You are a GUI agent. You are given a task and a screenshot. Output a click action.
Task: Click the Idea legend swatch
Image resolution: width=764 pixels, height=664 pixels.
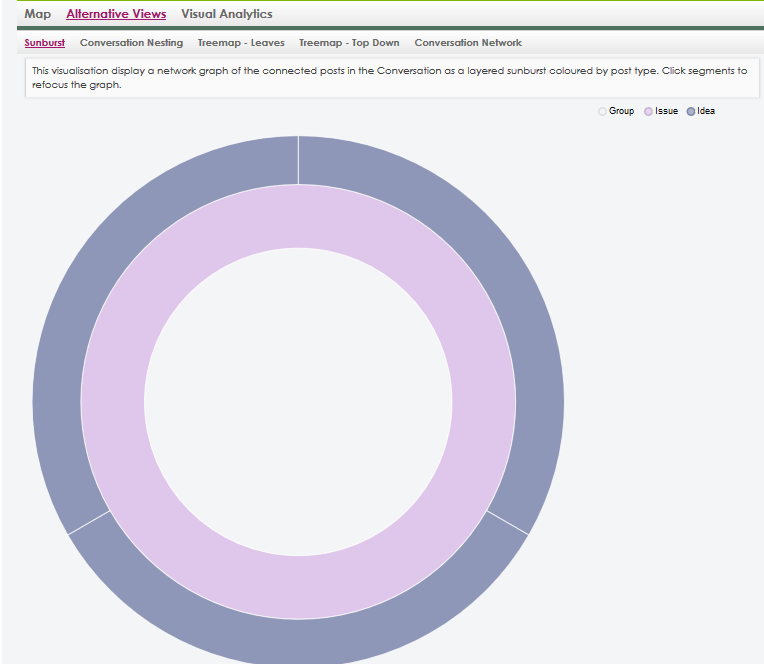pos(690,112)
